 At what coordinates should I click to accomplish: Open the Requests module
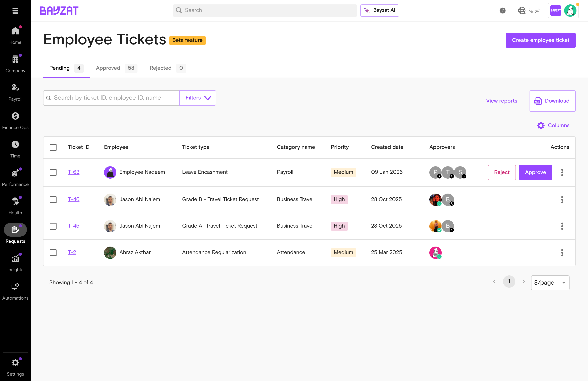15,234
